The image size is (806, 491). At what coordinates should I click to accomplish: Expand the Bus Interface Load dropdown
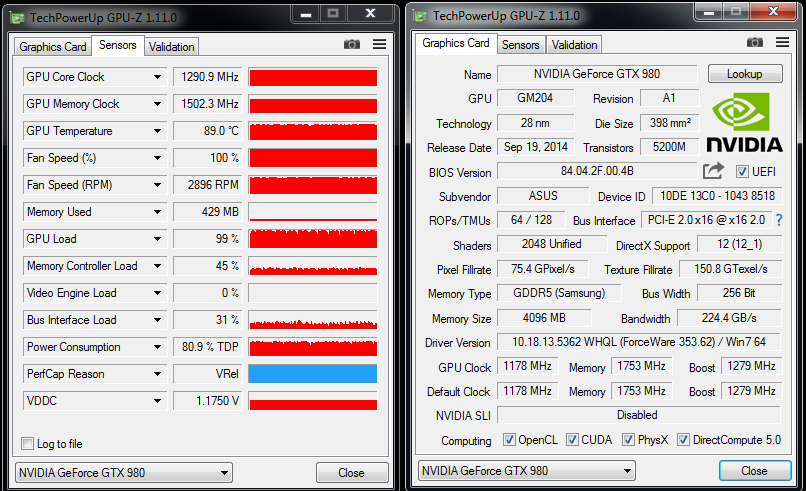point(157,320)
